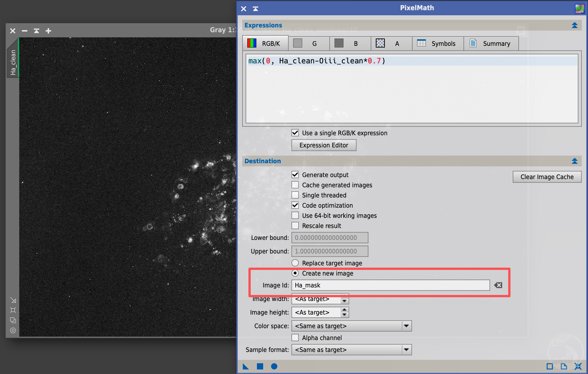
Task: Clear the Image Id field with X icon
Action: coord(498,285)
